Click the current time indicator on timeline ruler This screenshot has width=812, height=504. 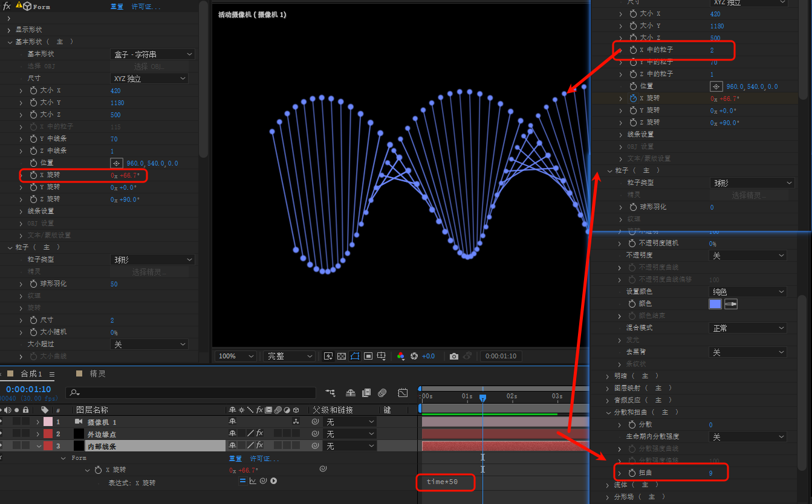pos(482,398)
